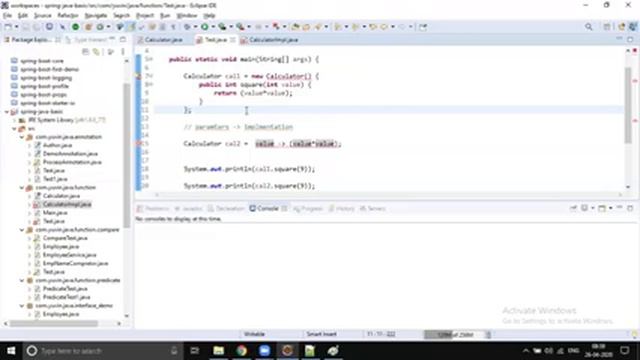Image resolution: width=640 pixels, height=360 pixels.
Task: Click the green Run button in toolbar
Action: tap(204, 27)
